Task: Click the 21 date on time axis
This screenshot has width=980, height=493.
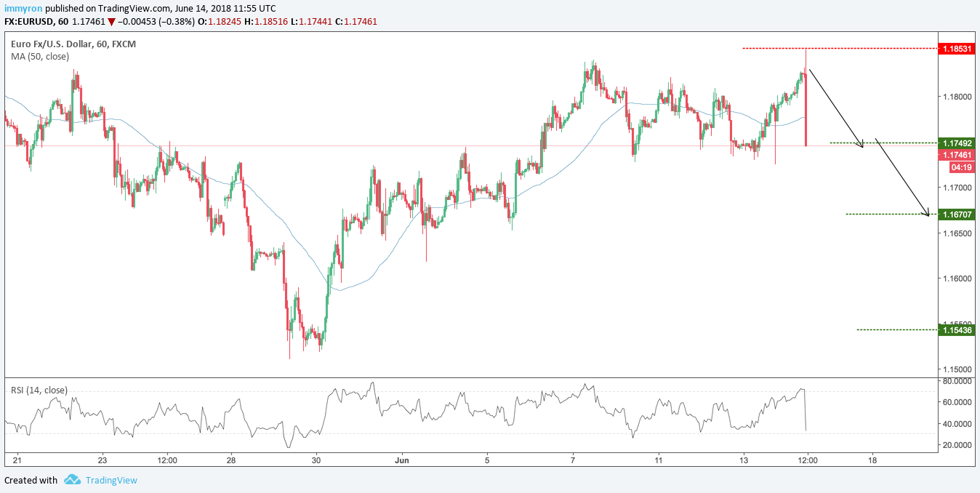Action: point(18,460)
